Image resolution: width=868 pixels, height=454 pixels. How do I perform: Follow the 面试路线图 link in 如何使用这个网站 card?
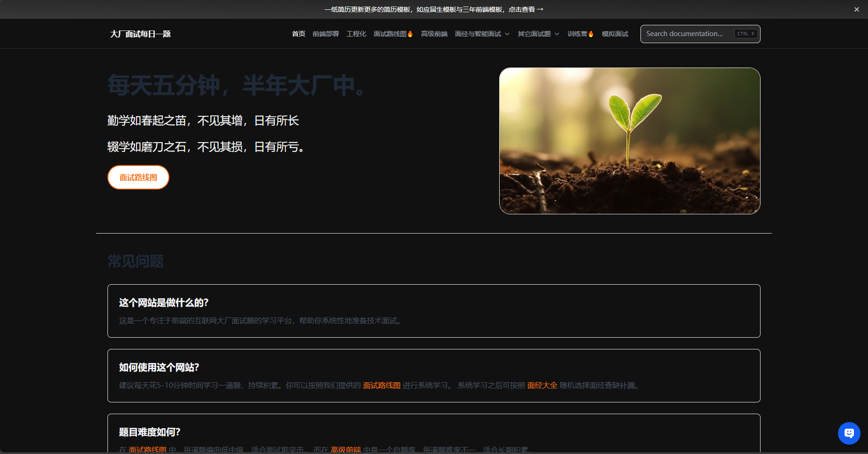(x=381, y=385)
